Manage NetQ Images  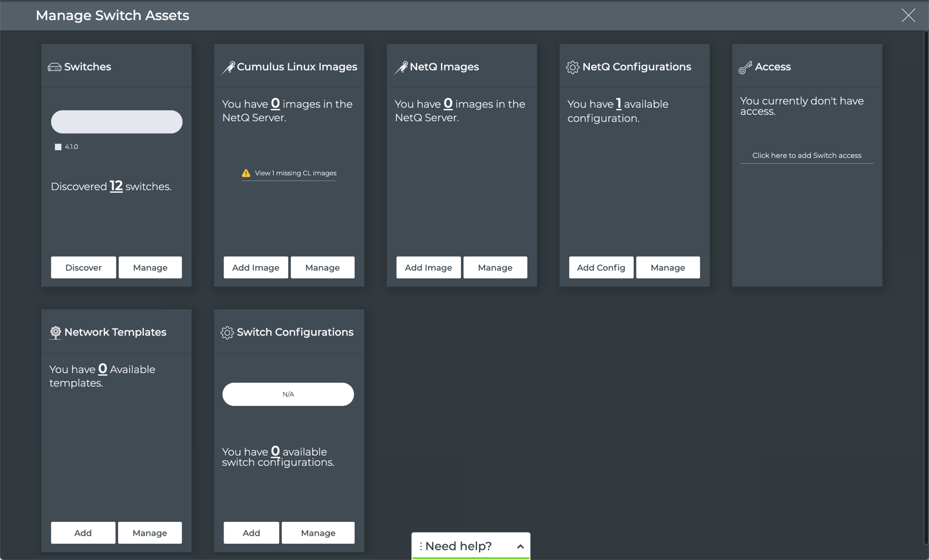click(x=494, y=267)
